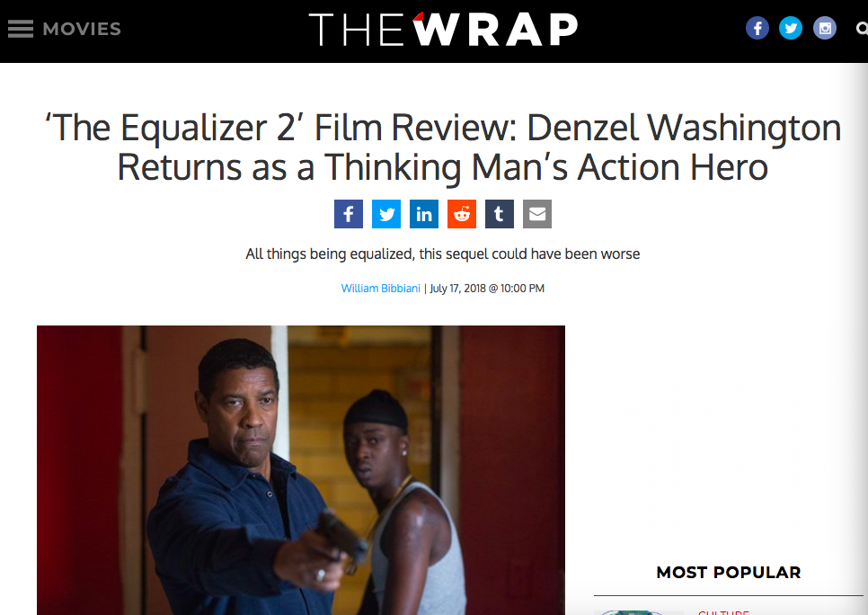Share article on Twitter
This screenshot has height=615, width=868.
pyautogui.click(x=385, y=214)
